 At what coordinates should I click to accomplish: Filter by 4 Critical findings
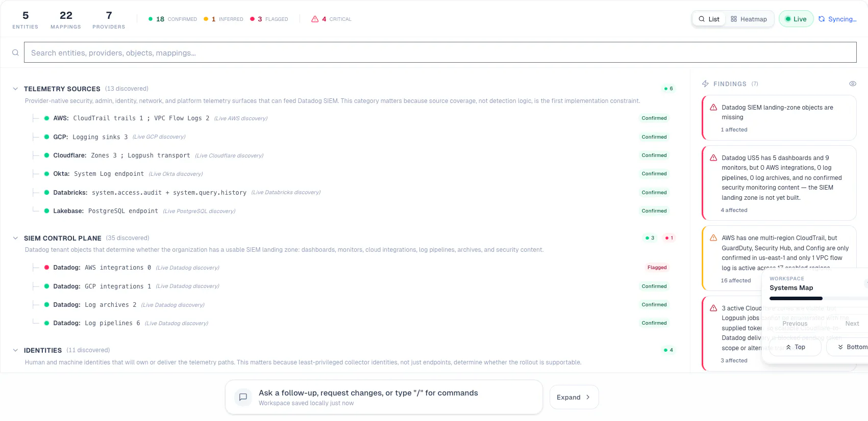[x=331, y=19]
